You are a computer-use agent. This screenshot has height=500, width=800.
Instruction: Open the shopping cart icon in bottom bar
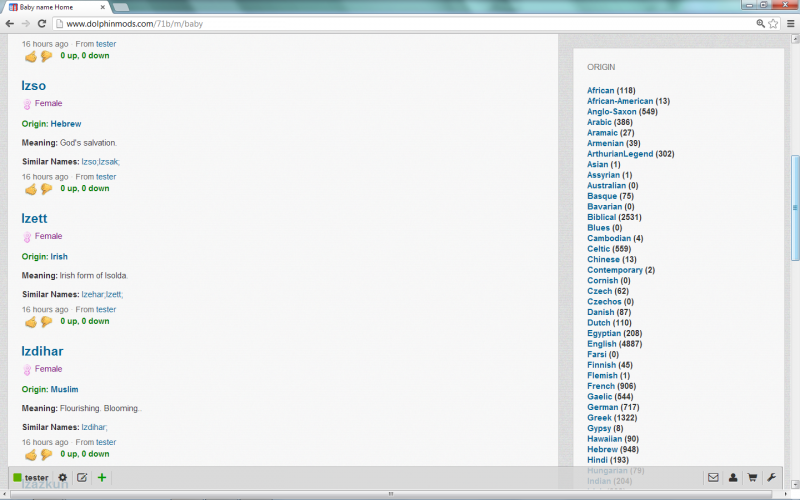click(752, 478)
